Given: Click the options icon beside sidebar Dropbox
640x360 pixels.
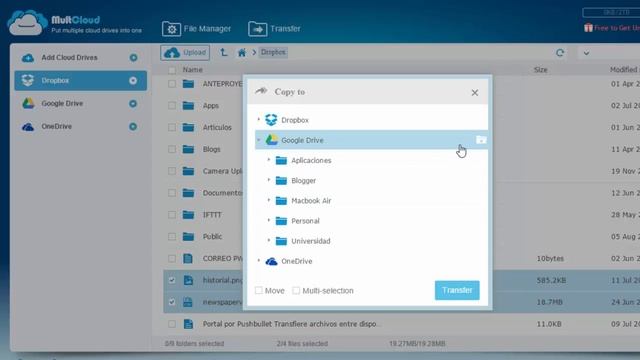Looking at the screenshot, I should (133, 80).
